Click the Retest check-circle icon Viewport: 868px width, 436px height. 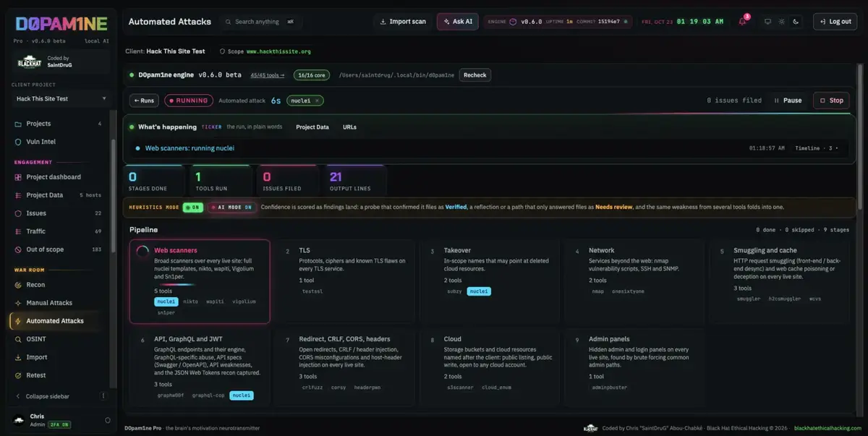pos(19,375)
